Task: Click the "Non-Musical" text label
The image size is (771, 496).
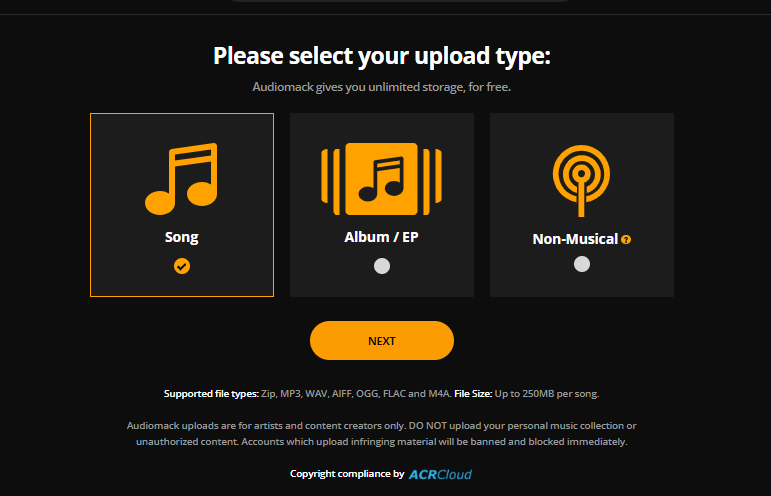Action: click(575, 239)
